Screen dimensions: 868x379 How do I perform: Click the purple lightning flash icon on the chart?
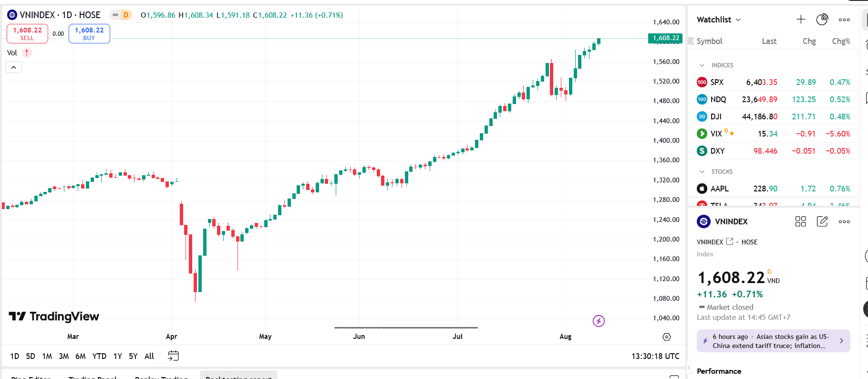tap(599, 321)
